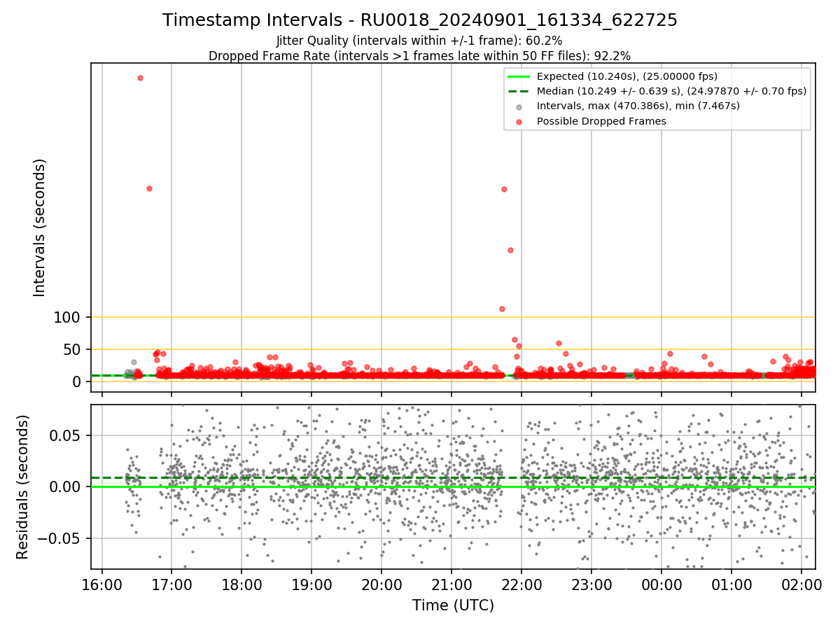Click the '0' tick label on the intervals axis
Screen dimensions: 840x630
click(76, 381)
